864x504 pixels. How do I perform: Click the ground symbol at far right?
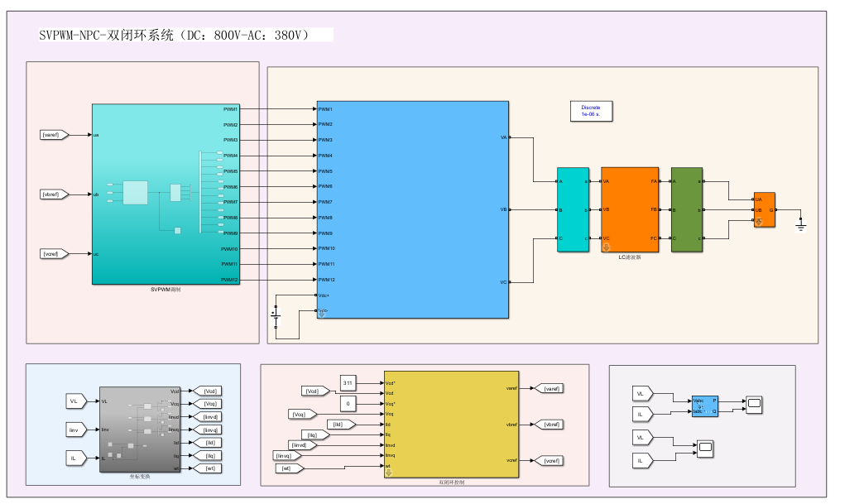[x=799, y=224]
